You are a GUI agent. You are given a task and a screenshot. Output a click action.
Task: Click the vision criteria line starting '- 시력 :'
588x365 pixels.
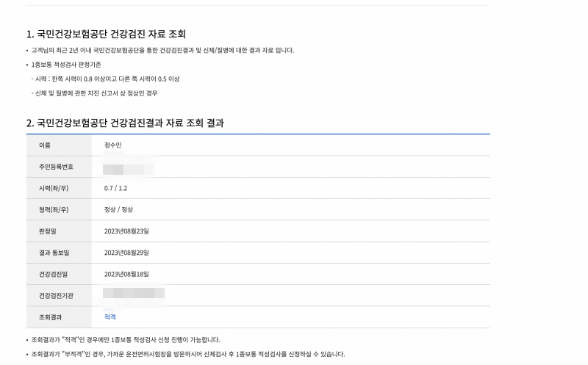(105, 79)
